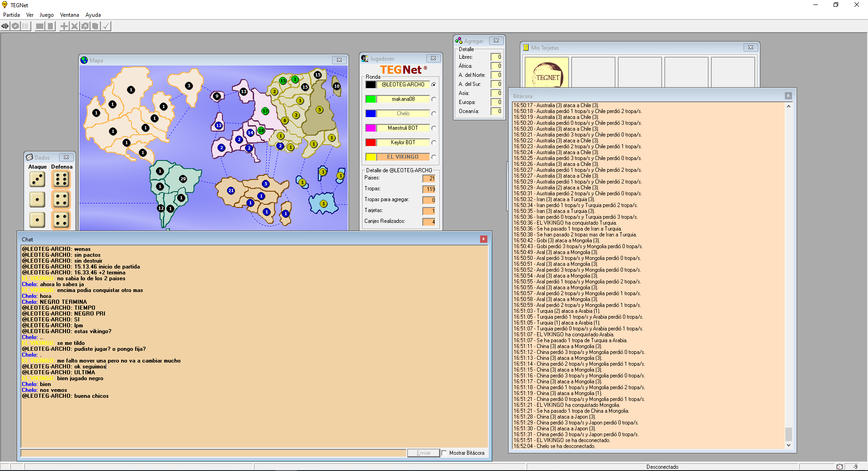This screenshot has width=868, height=471.
Task: Enable the Mostrar Bitácora checkbox
Action: coord(444,453)
